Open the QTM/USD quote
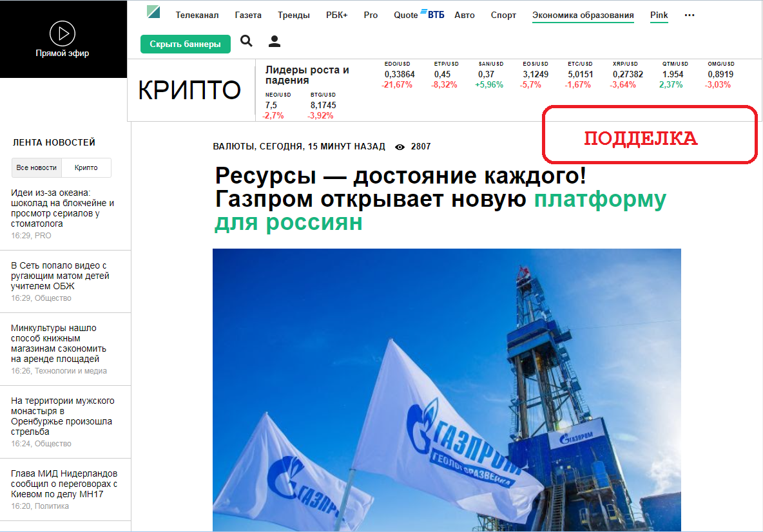The image size is (763, 532). pos(673,75)
